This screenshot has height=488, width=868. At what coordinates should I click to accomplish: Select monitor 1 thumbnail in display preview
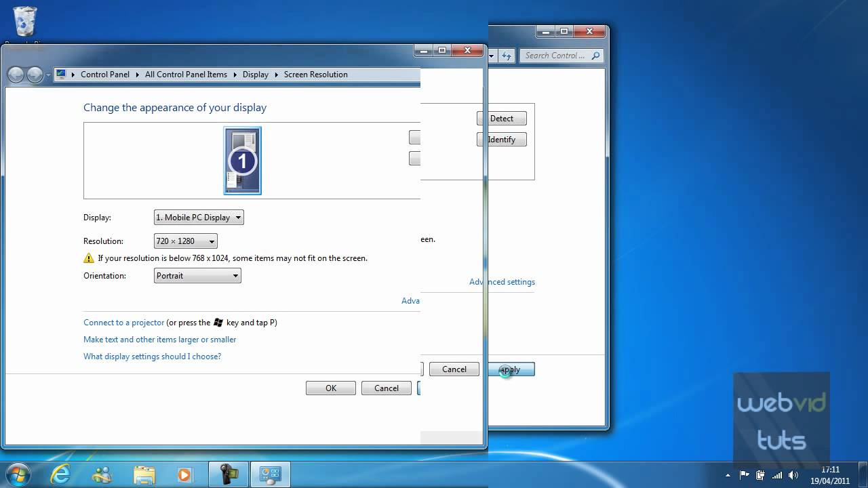(x=242, y=161)
